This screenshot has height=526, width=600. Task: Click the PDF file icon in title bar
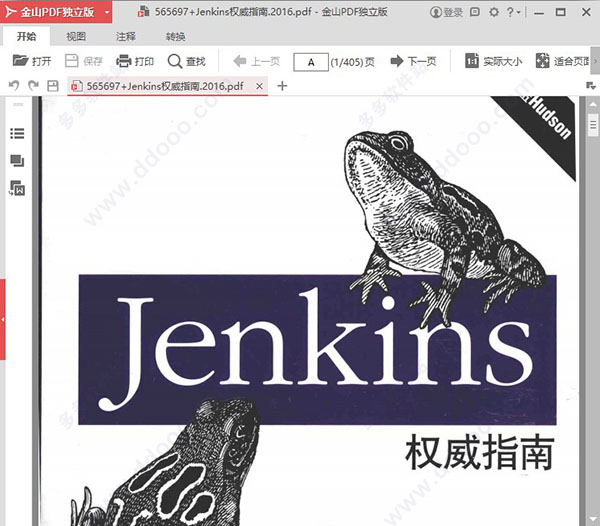click(x=143, y=12)
